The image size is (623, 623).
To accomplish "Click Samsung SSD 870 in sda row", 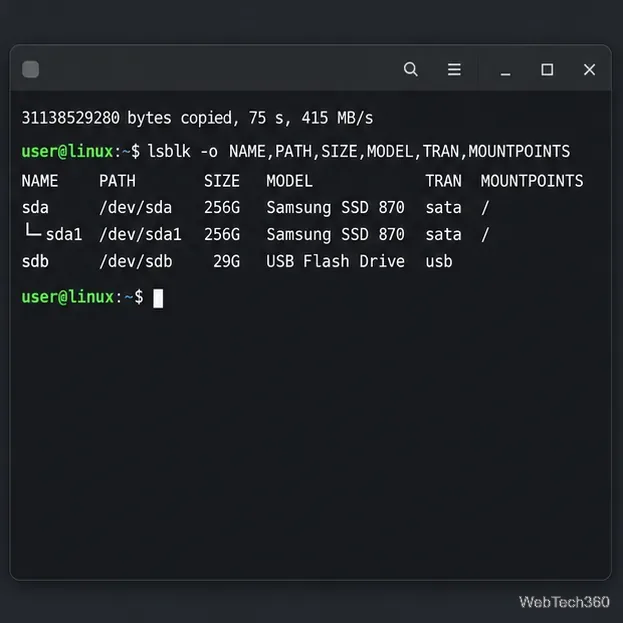I will (x=335, y=208).
